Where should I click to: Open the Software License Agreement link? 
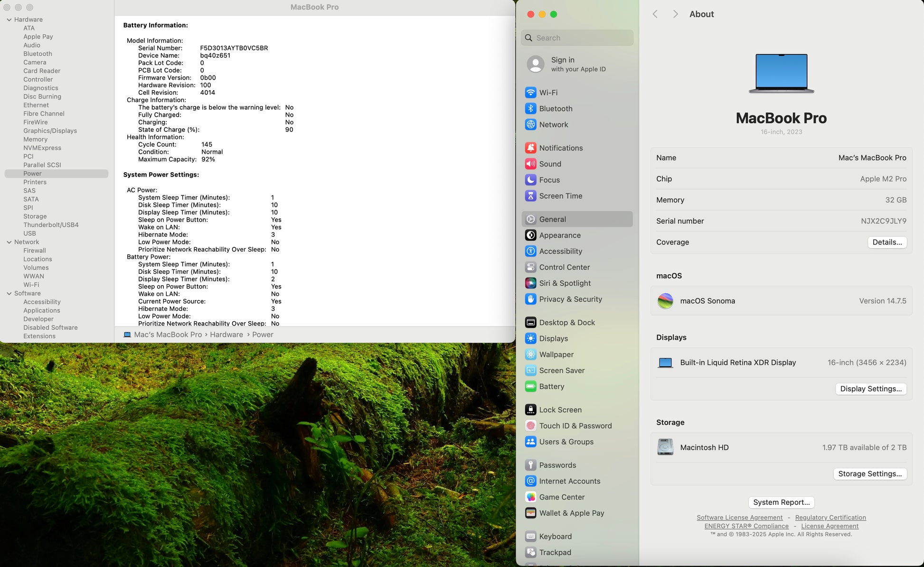[739, 518]
